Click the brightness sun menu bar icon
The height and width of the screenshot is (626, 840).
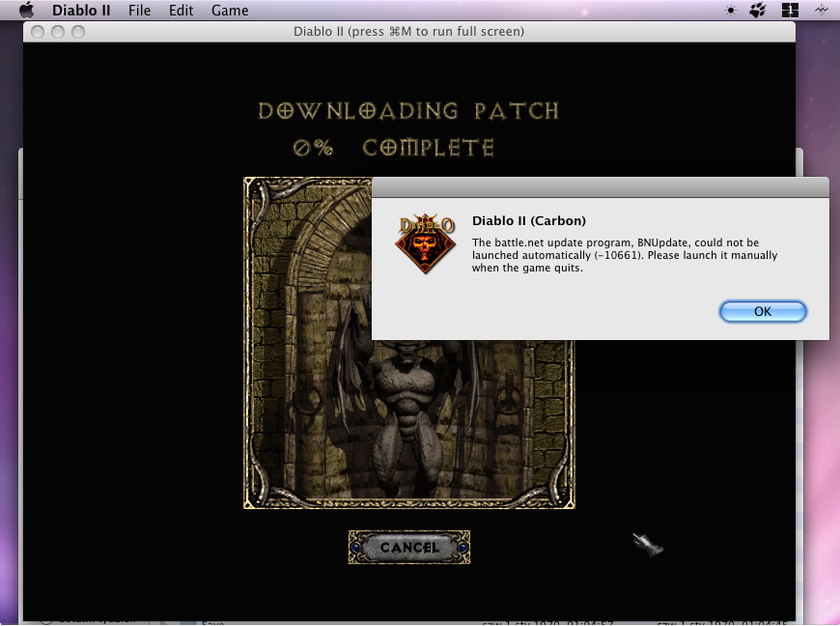tap(731, 11)
